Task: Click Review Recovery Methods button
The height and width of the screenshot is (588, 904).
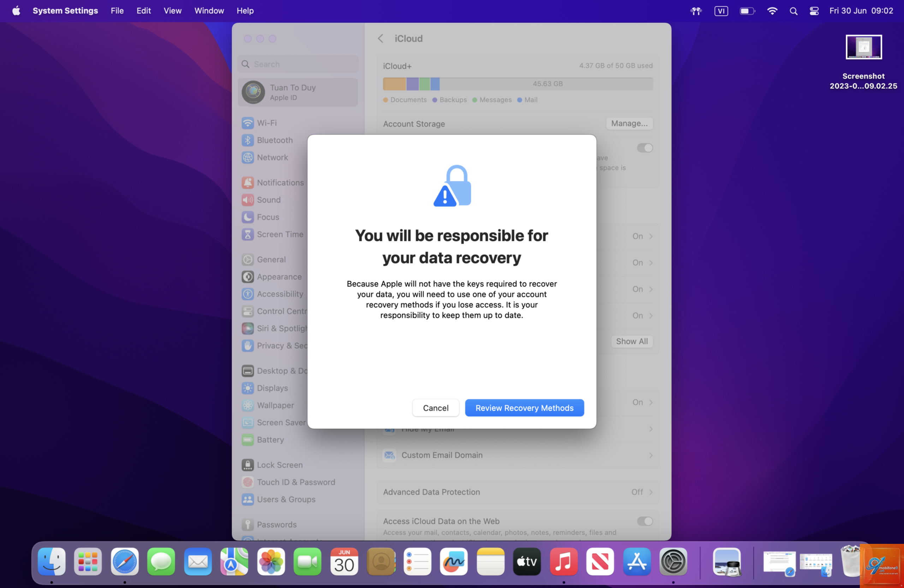Action: point(524,408)
